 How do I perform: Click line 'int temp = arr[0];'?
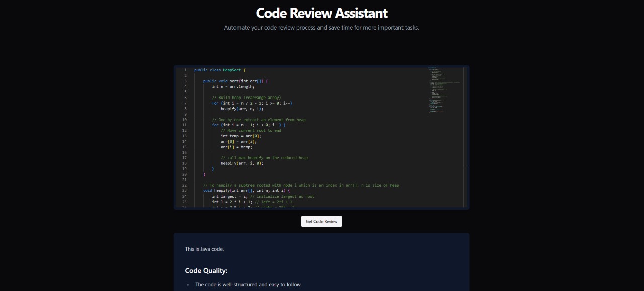click(241, 136)
